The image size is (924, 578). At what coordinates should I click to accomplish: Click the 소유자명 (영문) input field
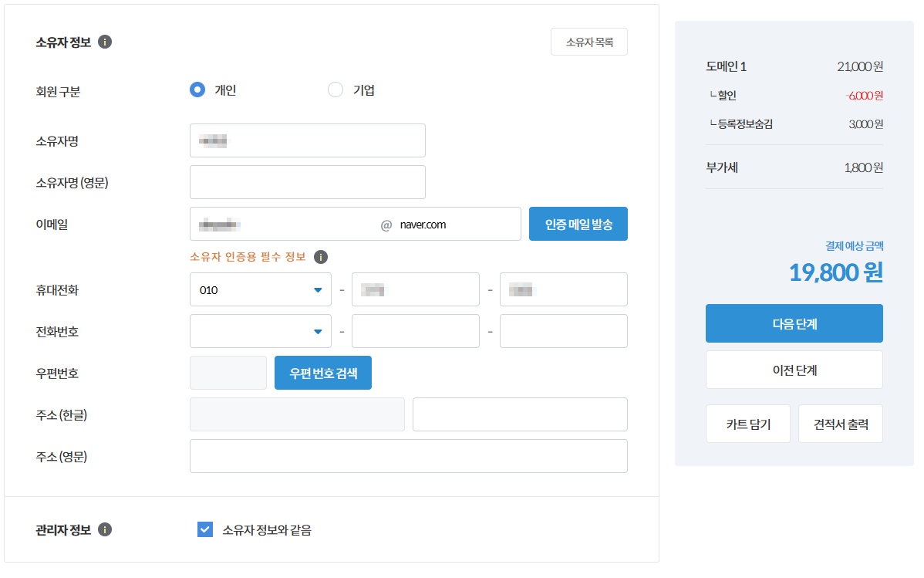(307, 181)
